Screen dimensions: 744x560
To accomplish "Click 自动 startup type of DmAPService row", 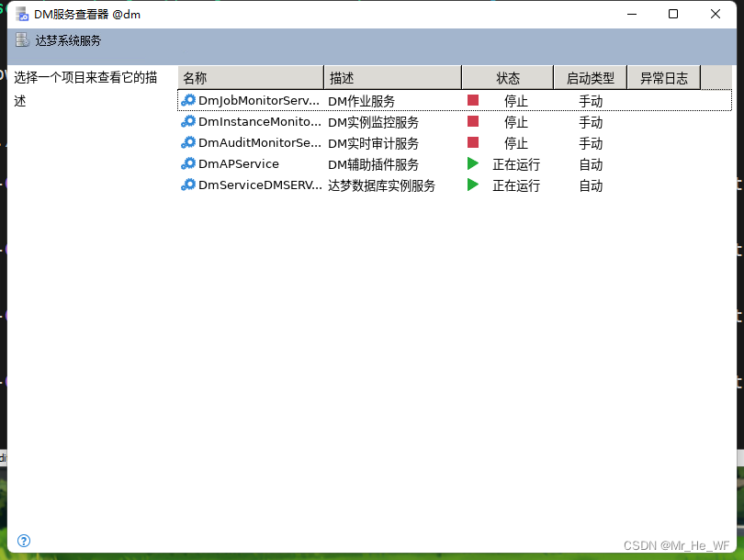I will tap(591, 164).
